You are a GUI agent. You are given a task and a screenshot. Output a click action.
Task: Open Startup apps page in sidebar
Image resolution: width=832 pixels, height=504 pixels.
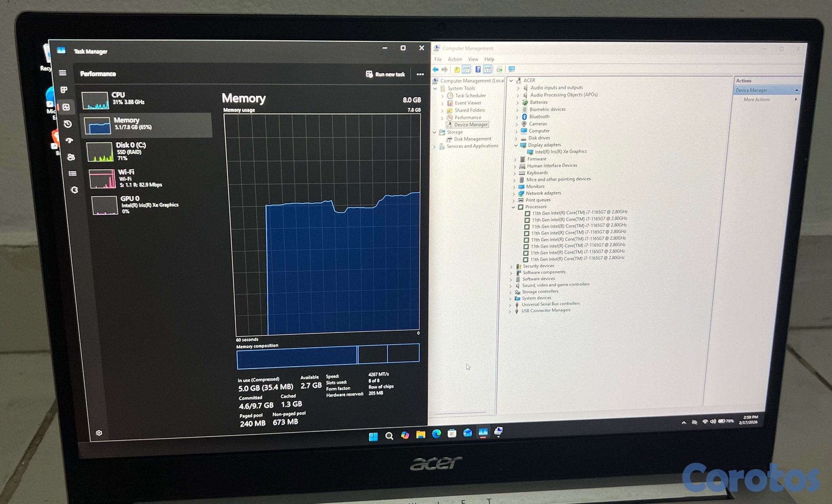point(69,141)
